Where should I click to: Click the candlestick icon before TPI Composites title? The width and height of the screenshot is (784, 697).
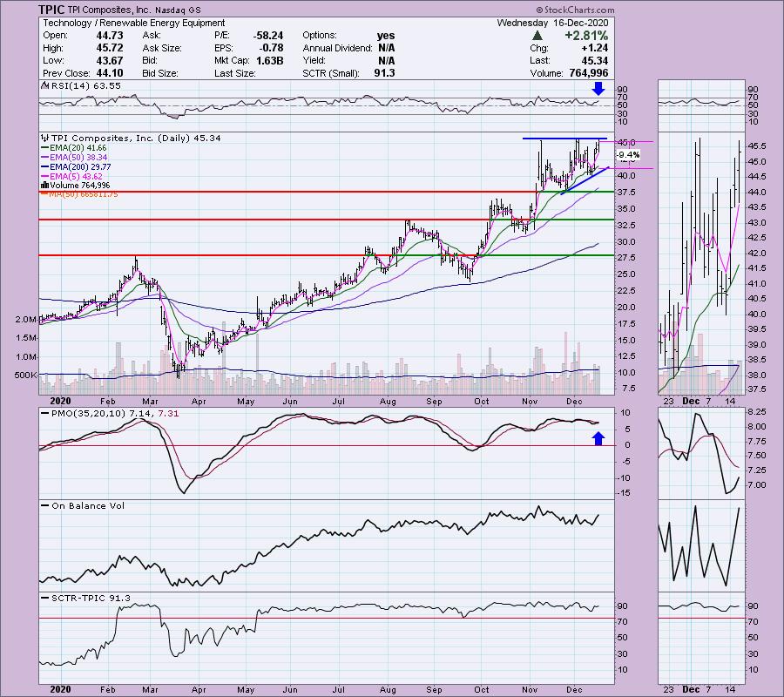(x=43, y=138)
